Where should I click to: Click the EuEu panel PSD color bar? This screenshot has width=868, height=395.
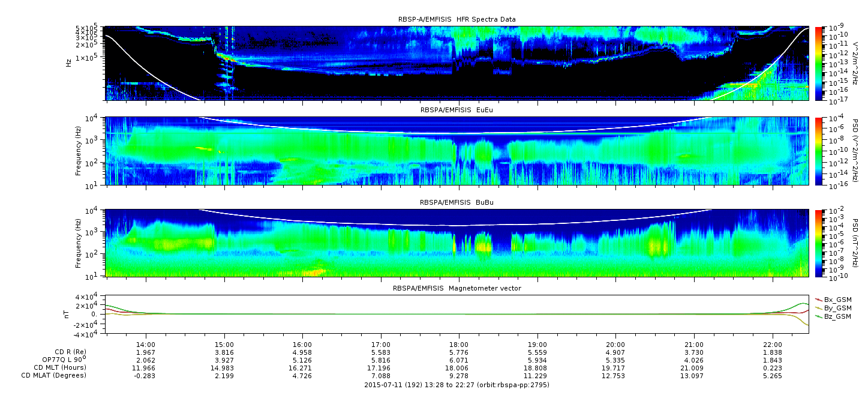tap(818, 151)
